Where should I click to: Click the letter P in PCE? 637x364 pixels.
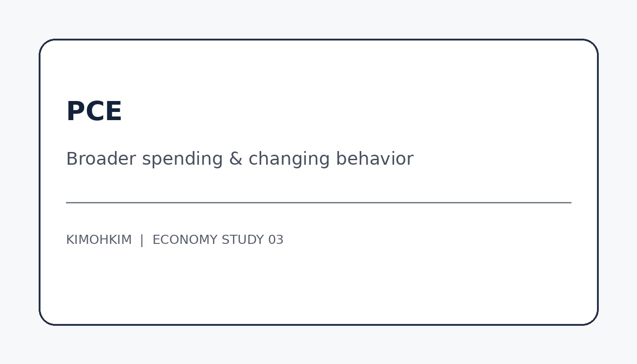click(75, 111)
